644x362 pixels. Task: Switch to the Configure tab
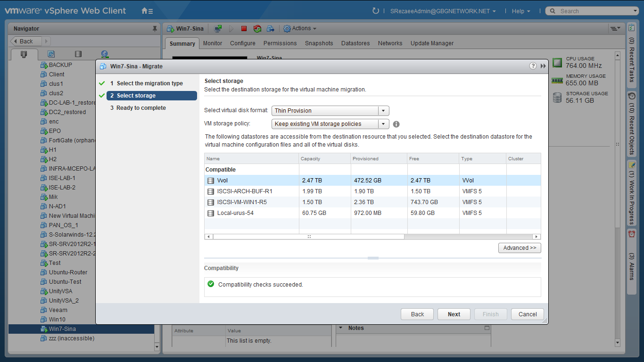(243, 43)
